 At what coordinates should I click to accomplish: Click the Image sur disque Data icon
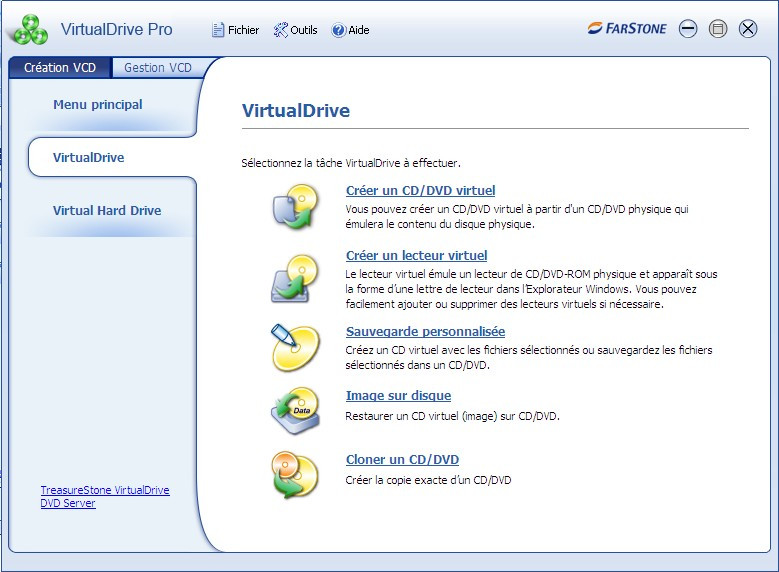click(296, 411)
